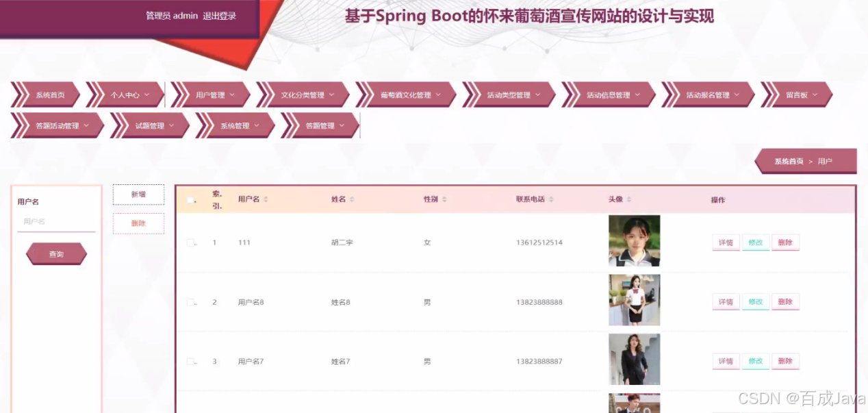
Task: Click phone number 13612512514
Action: [x=539, y=242]
